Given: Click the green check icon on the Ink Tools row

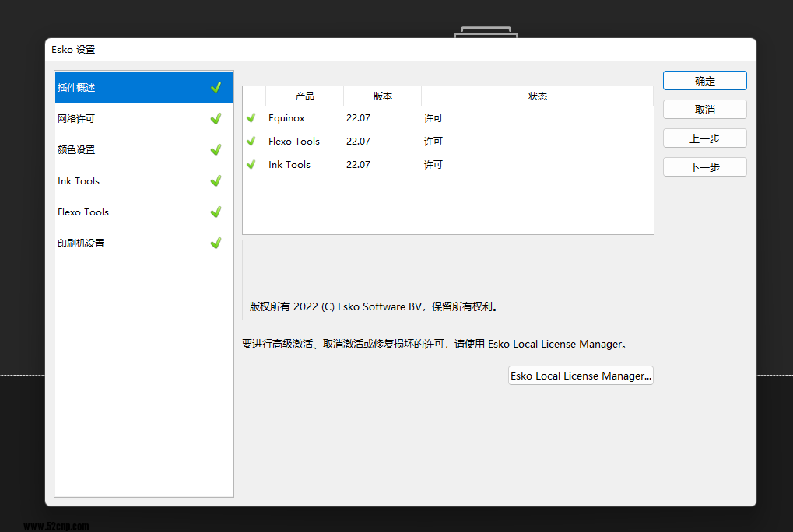Looking at the screenshot, I should coord(251,164).
